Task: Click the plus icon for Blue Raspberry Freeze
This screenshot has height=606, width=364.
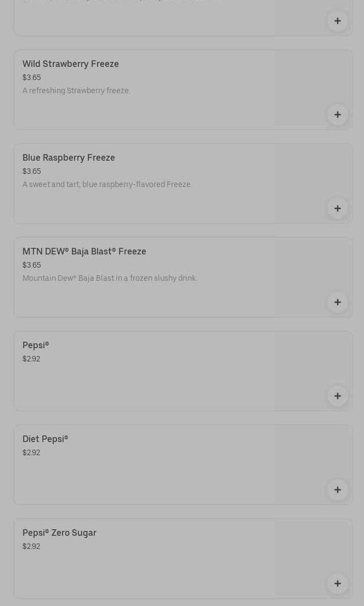Action: click(338, 208)
